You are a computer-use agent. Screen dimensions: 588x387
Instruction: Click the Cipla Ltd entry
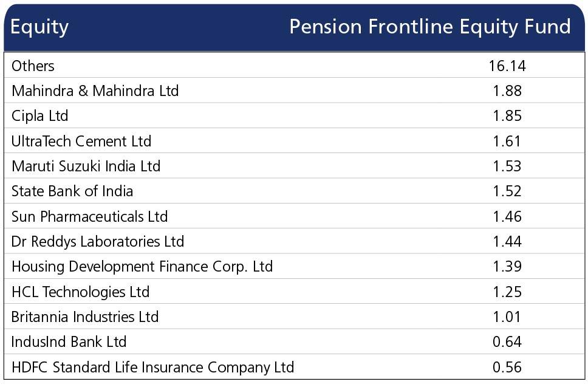(x=39, y=116)
